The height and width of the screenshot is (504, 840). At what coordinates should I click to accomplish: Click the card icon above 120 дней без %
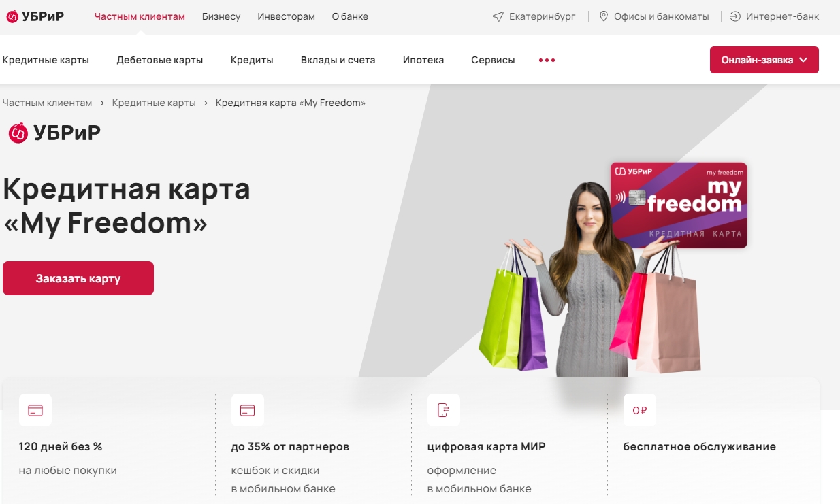(35, 410)
